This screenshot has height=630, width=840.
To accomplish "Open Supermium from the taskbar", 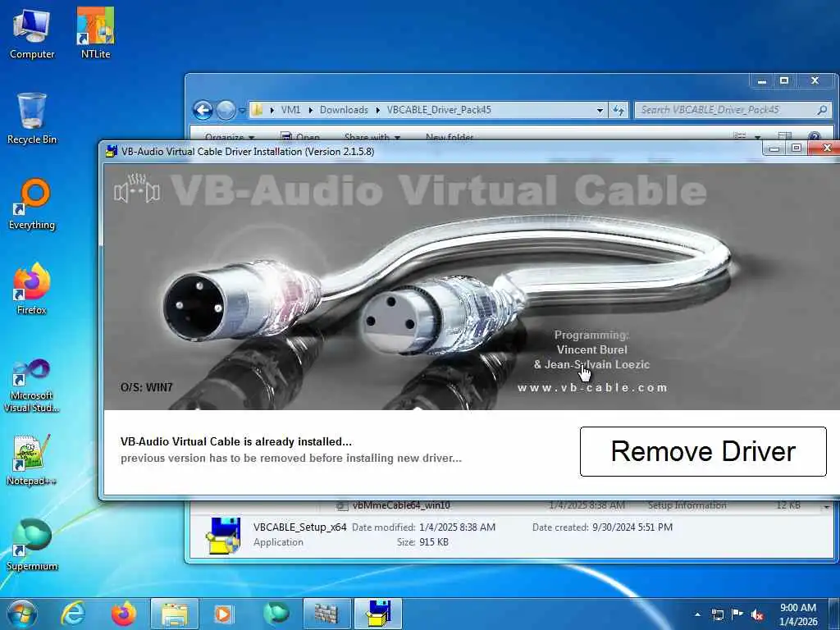I will [x=276, y=614].
